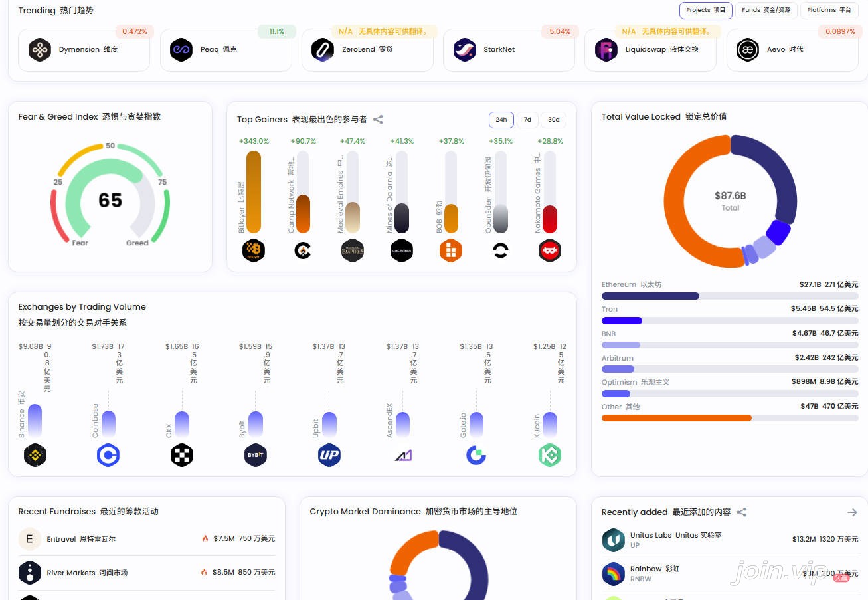The image size is (868, 600).
Task: Open the Coinbase exchange logo
Action: point(108,455)
